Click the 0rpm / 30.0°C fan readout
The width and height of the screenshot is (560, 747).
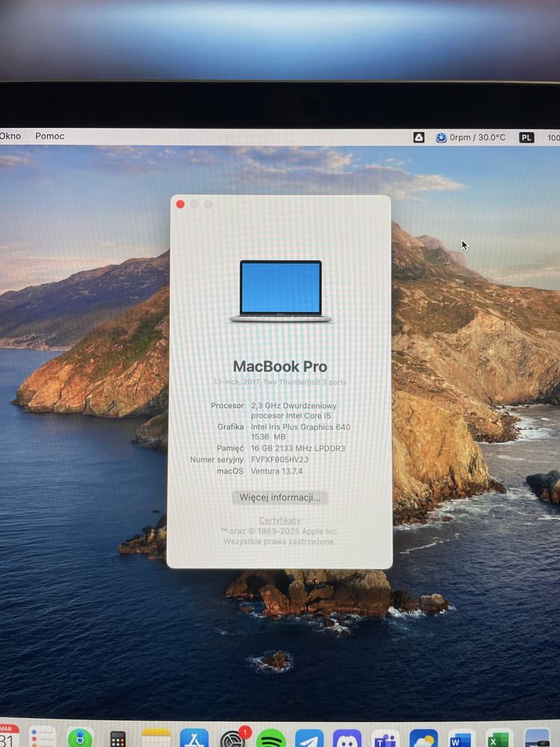(477, 137)
